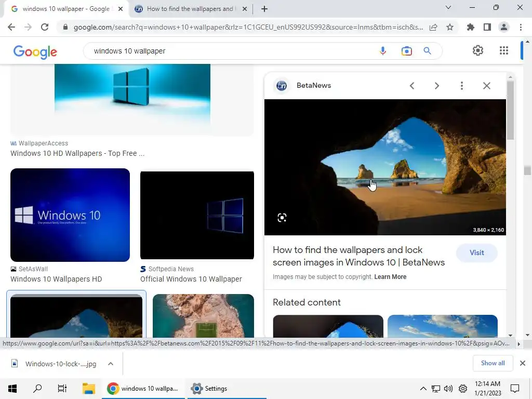Open 'Windows 10 Wallpapers HD' SetAsWall link
Screen dimensions: 532x399
pyautogui.click(x=56, y=279)
